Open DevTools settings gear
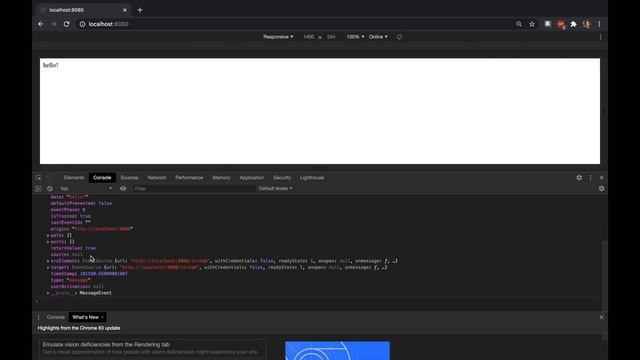This screenshot has width=640, height=360. (579, 178)
